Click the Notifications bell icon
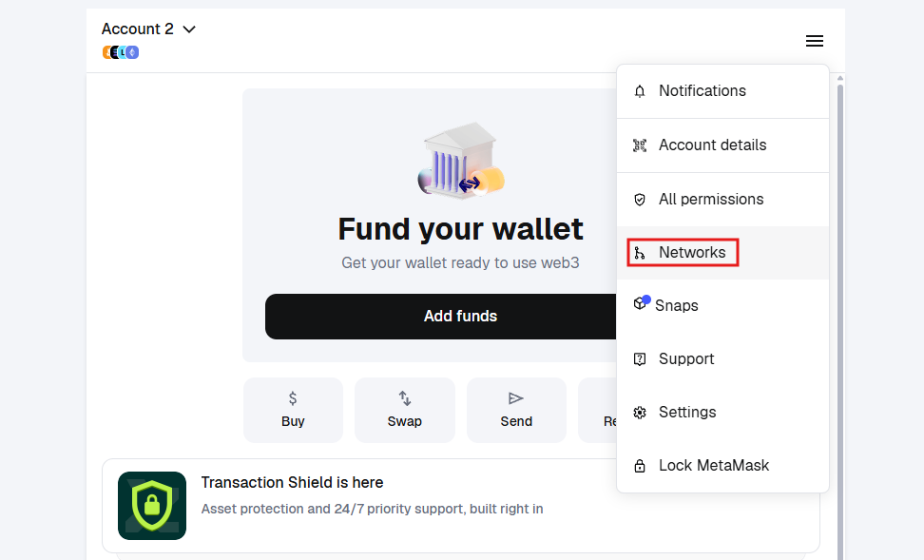The width and height of the screenshot is (924, 560). coord(639,90)
